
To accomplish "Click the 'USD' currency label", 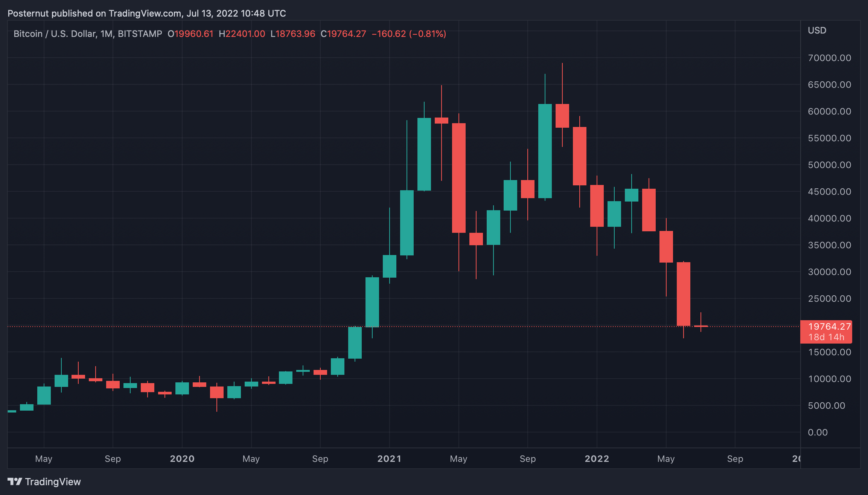I will tap(817, 31).
